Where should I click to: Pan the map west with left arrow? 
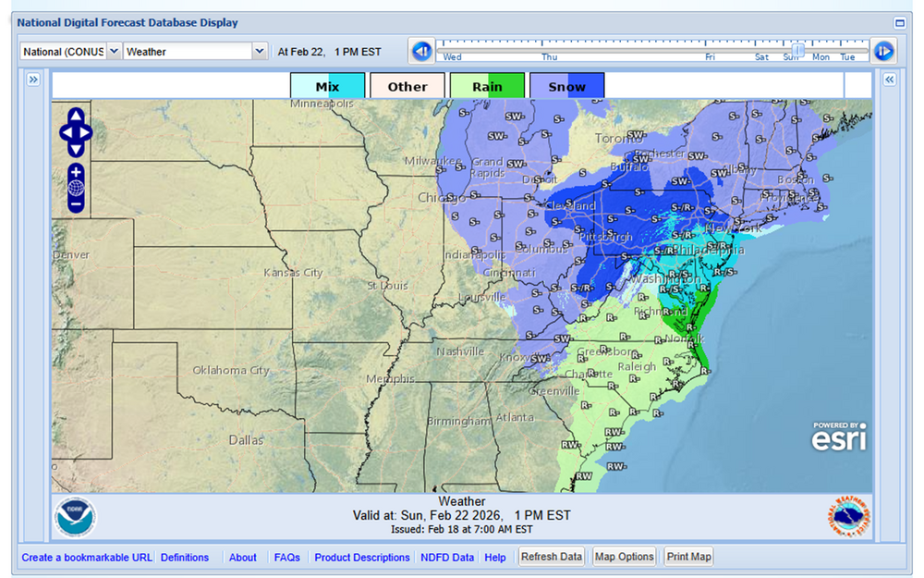pyautogui.click(x=65, y=132)
